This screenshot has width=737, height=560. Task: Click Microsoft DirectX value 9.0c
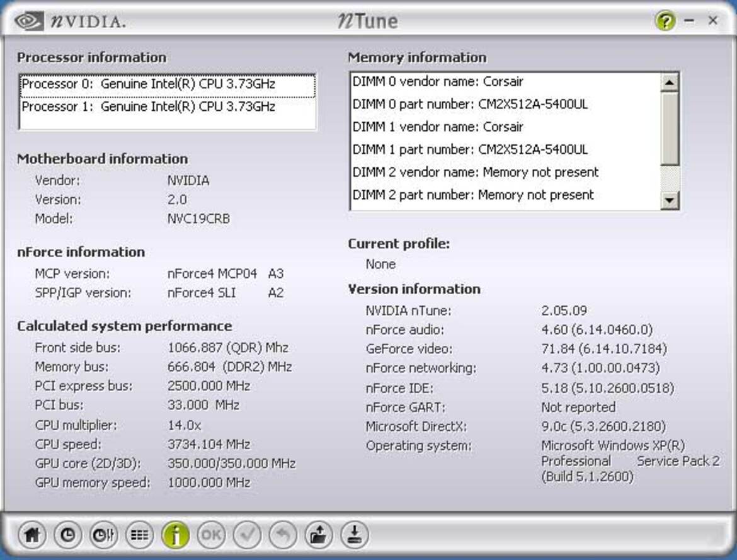tap(603, 426)
